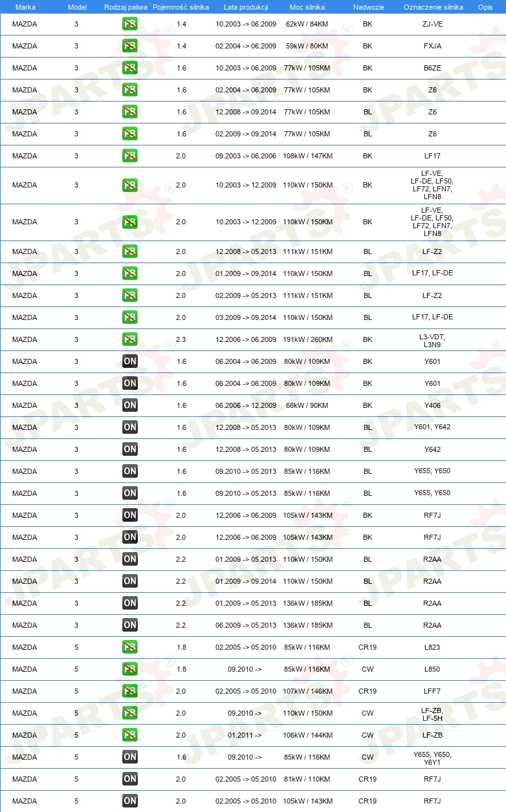506x812 pixels.
Task: Click the engine code 'L823'
Action: pos(432,648)
